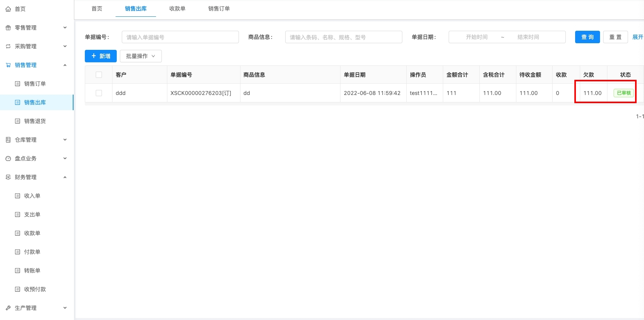Screen dimensions: 644x320
Task: Expand the 盘点业务 menu chevron
Action: tap(65, 158)
